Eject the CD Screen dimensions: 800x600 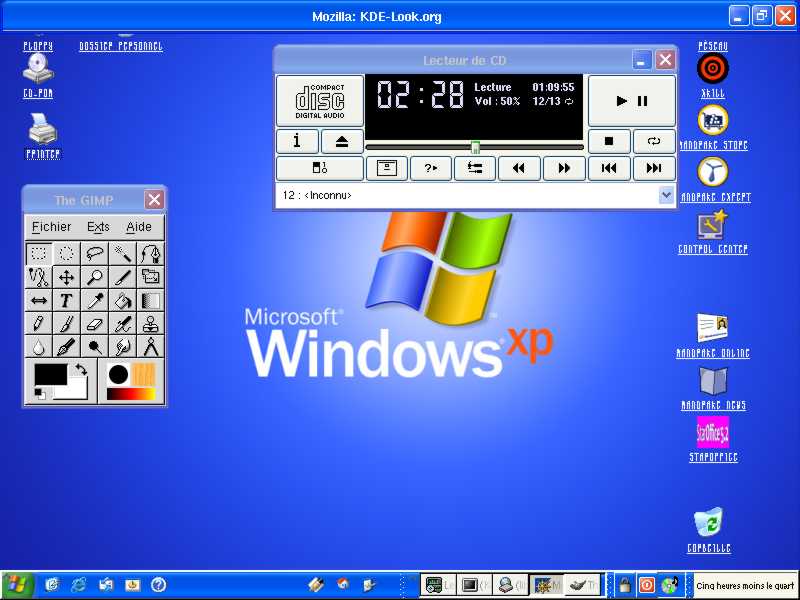pos(342,141)
